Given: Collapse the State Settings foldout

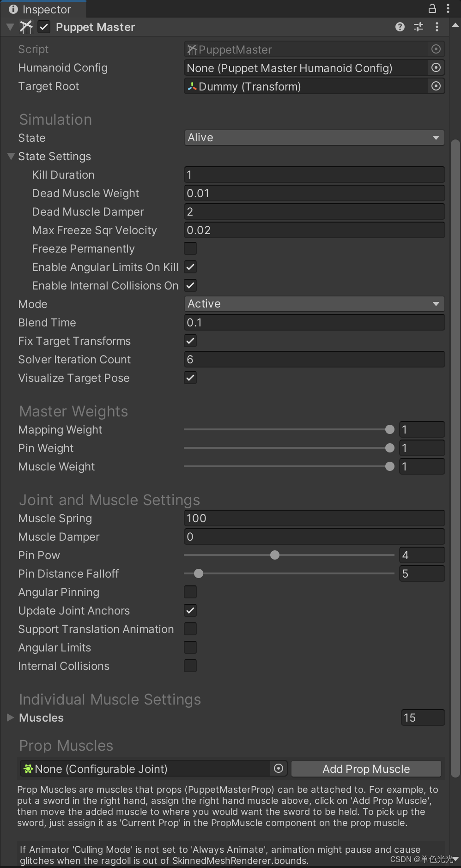Looking at the screenshot, I should (x=11, y=157).
